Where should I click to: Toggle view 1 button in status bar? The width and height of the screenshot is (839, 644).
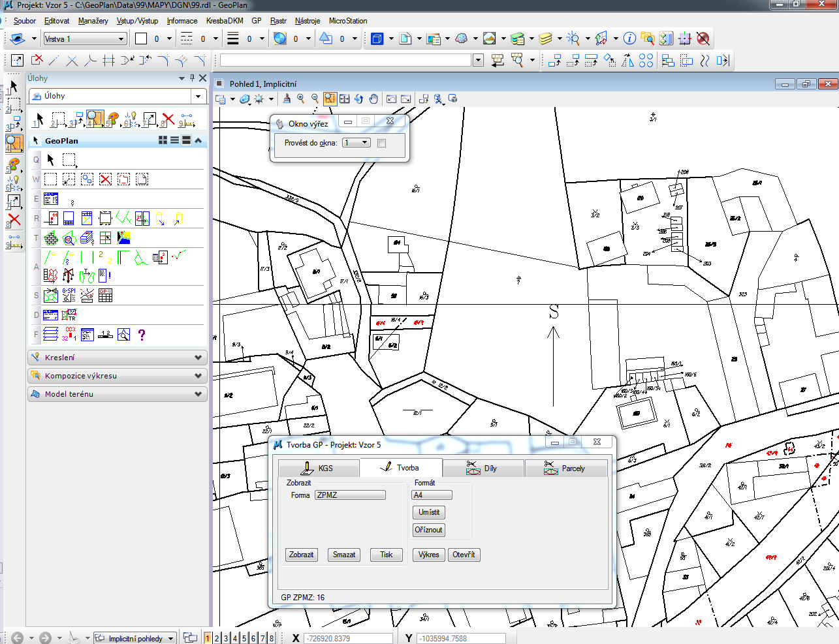pos(208,638)
